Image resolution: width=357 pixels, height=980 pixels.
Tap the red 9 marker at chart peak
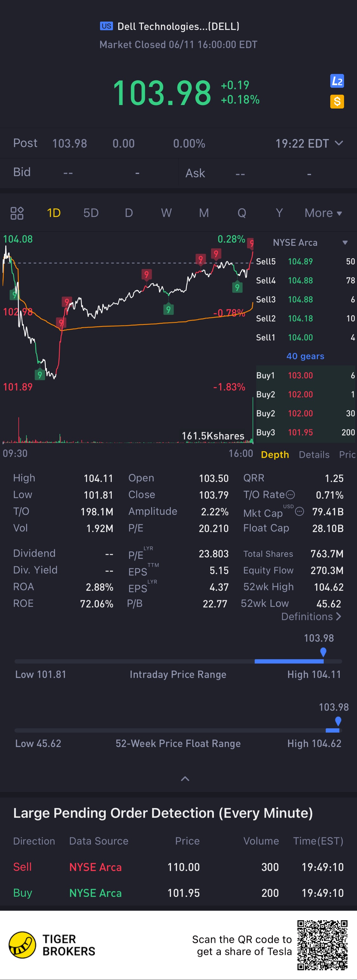tap(251, 243)
